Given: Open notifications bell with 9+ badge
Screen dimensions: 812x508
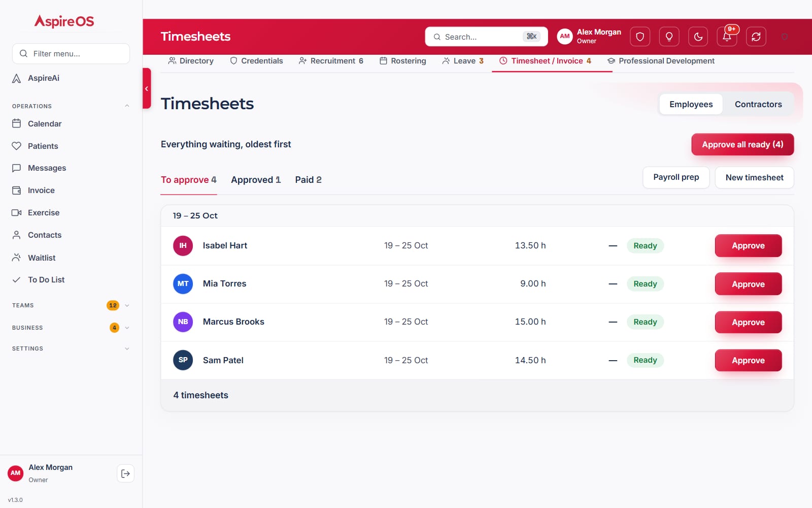Looking at the screenshot, I should tap(727, 37).
